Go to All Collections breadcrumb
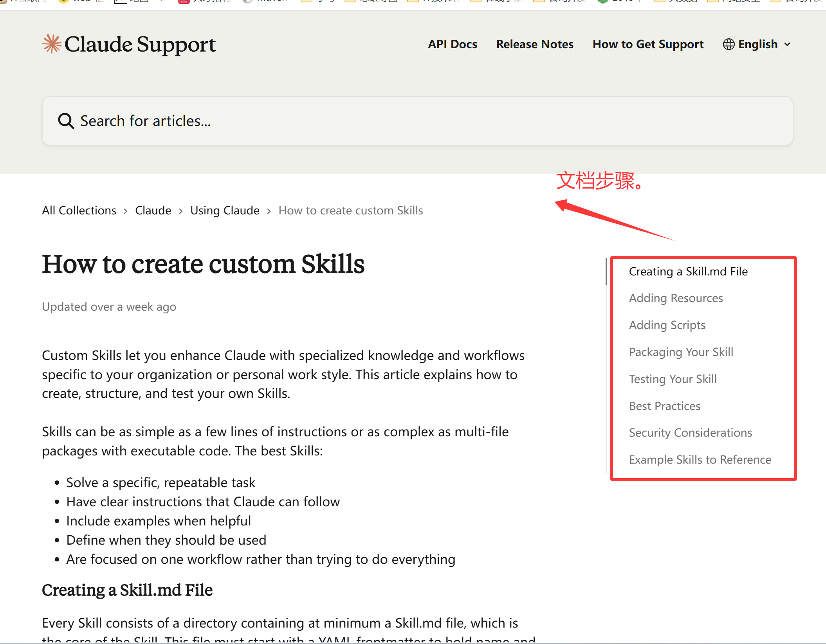This screenshot has width=826, height=644. 79,210
